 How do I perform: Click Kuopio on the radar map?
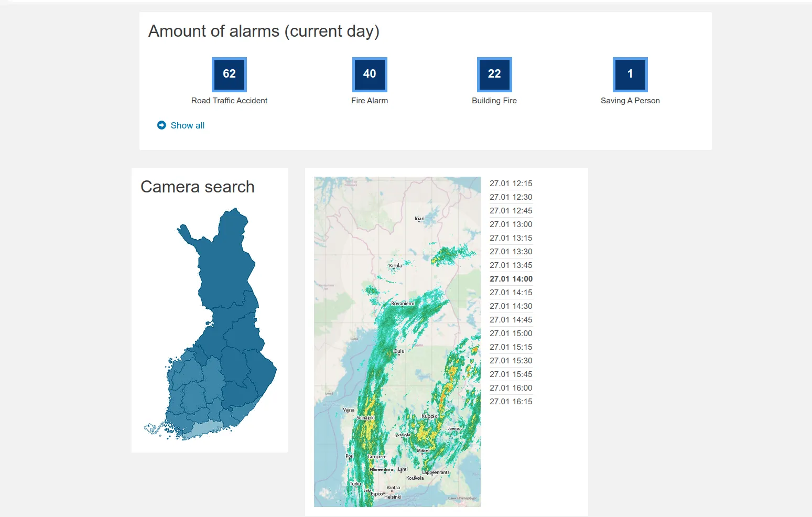pyautogui.click(x=429, y=416)
